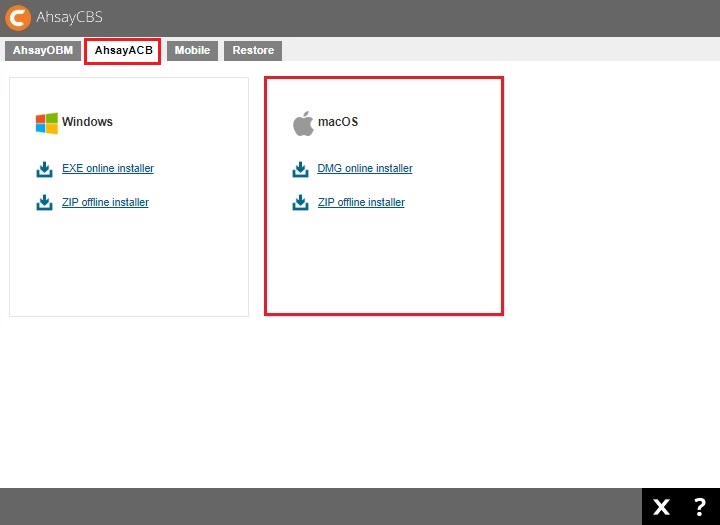Click download icon beside EXE online installer
Viewport: 720px width, 525px height.
44,169
